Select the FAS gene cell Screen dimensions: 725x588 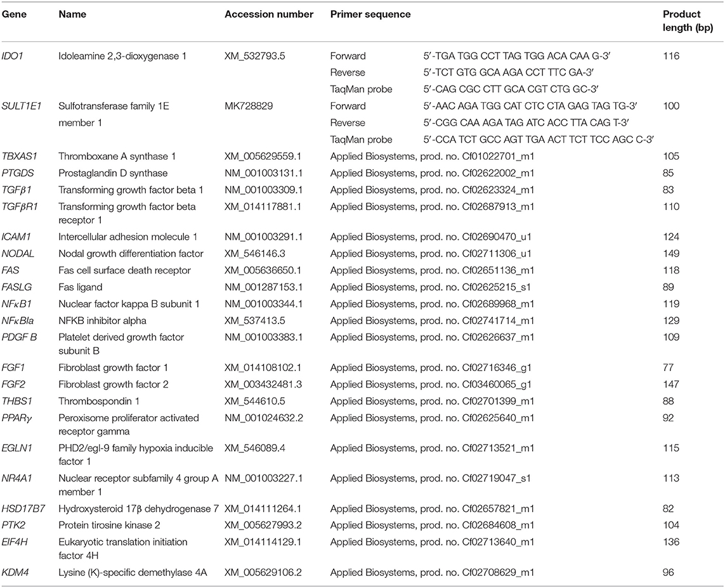point(10,270)
